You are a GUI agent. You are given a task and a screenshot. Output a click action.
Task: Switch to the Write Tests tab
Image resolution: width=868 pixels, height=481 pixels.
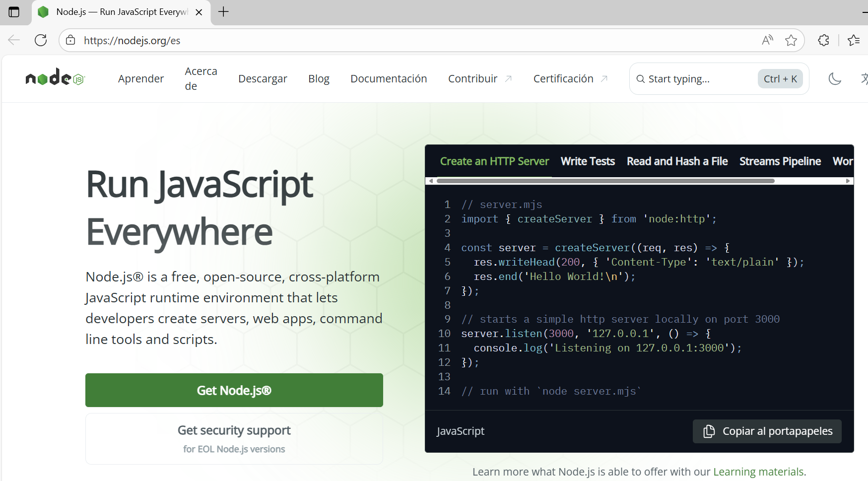coord(587,161)
